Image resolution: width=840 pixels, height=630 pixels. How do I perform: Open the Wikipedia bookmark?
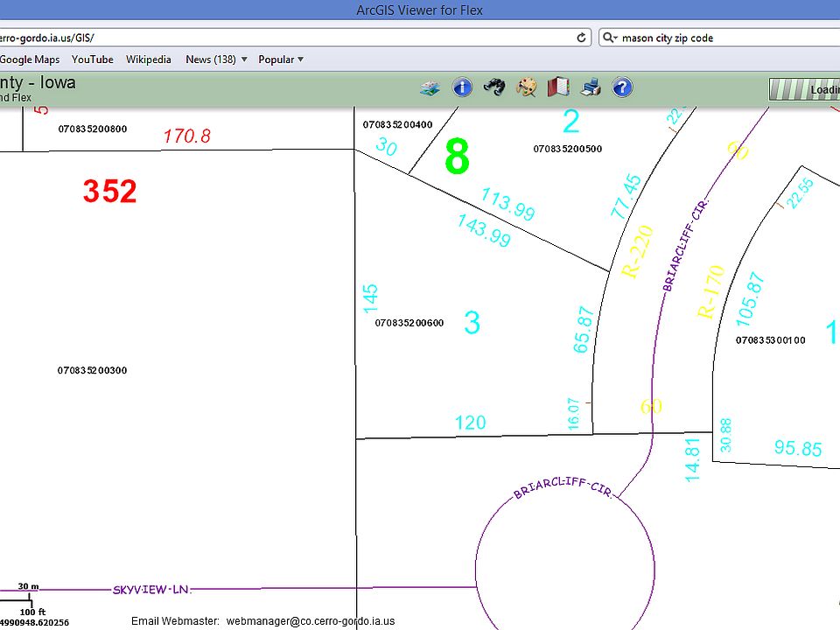(x=149, y=59)
